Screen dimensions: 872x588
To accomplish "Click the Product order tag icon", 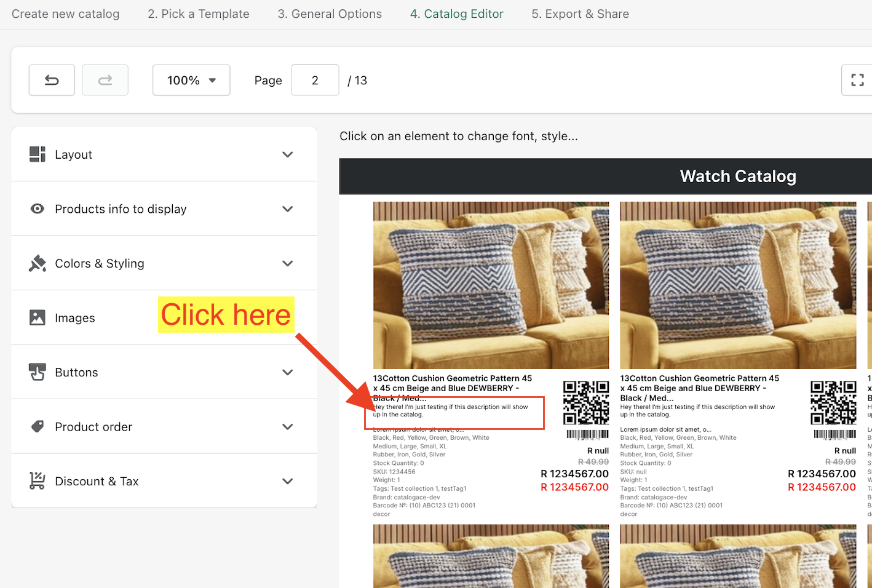I will 38,427.
